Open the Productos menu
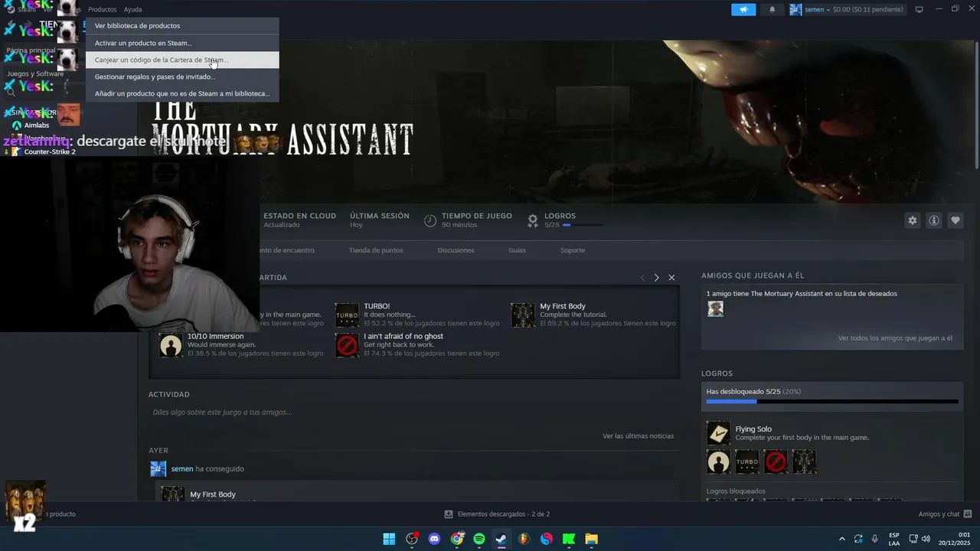Image resolution: width=980 pixels, height=551 pixels. tap(103, 9)
